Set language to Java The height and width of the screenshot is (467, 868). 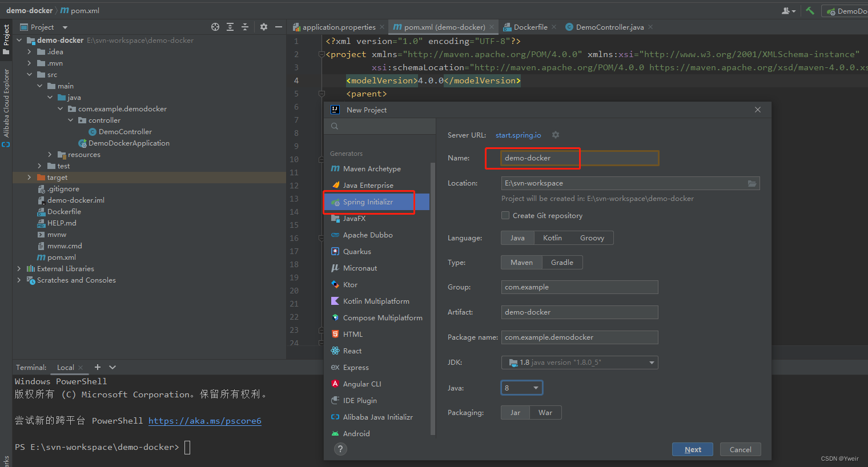pyautogui.click(x=517, y=238)
